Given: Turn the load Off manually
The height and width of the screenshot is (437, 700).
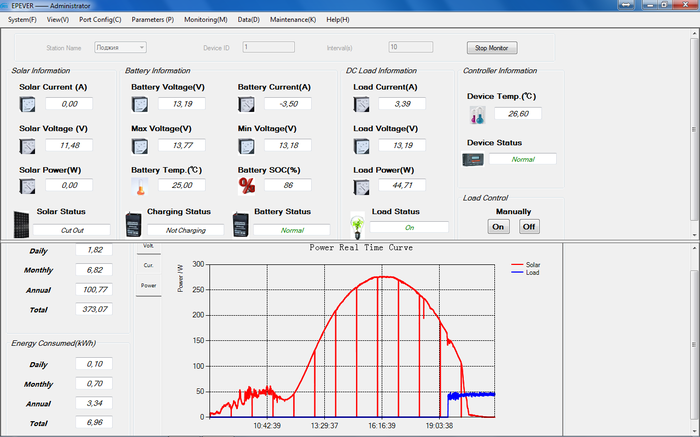Looking at the screenshot, I should coord(528,226).
